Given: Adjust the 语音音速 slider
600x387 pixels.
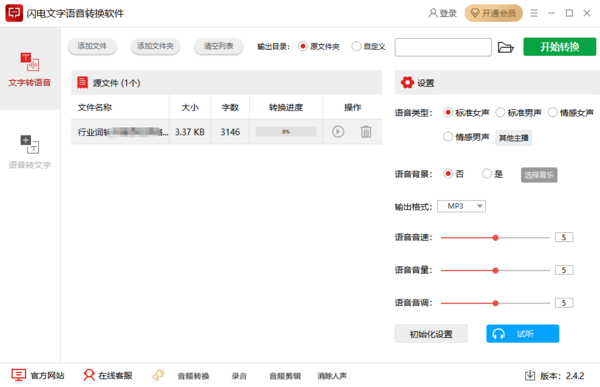Looking at the screenshot, I should 495,238.
